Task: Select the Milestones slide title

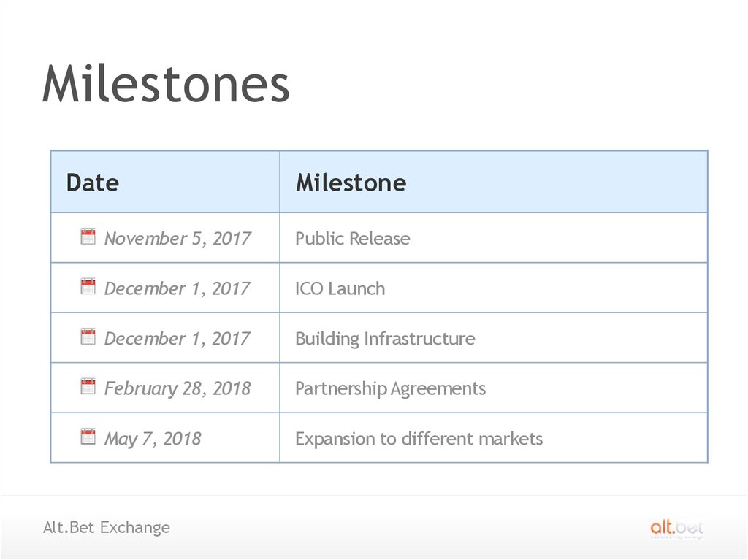Action: pyautogui.click(x=166, y=85)
